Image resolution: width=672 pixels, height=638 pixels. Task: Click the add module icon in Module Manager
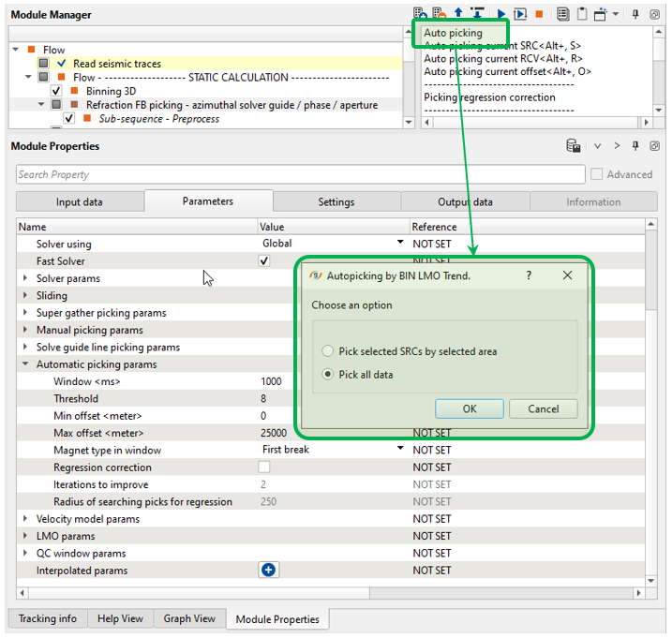pos(420,14)
